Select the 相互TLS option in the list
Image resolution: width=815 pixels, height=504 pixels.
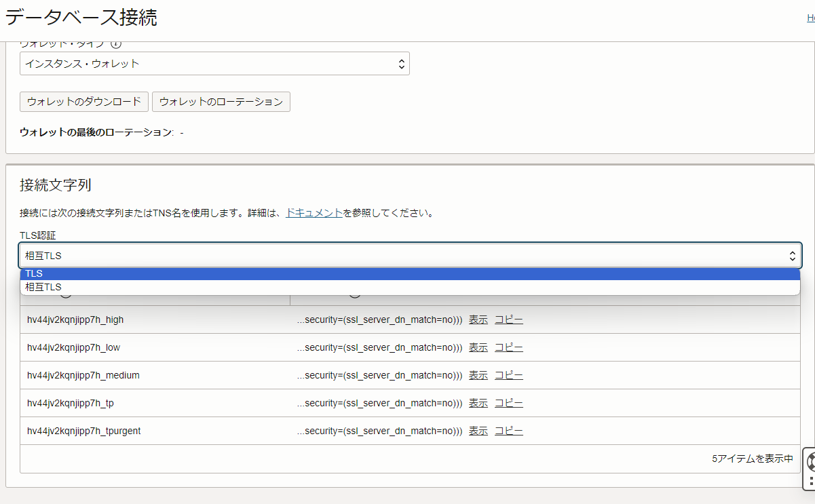pyautogui.click(x=410, y=287)
